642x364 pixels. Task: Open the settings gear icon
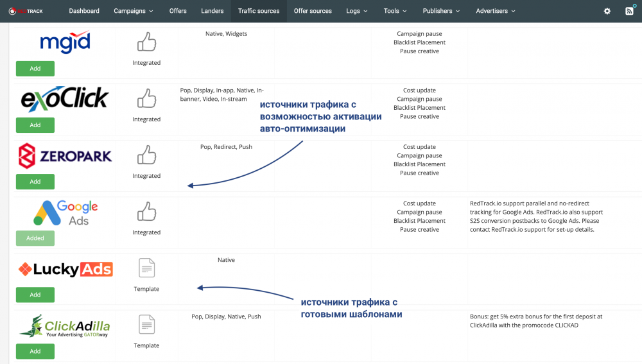[x=607, y=11]
